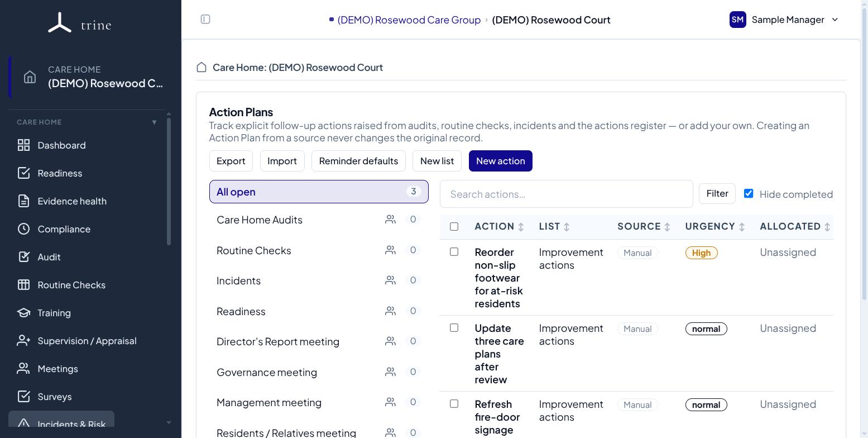Click the New list button

(x=437, y=161)
